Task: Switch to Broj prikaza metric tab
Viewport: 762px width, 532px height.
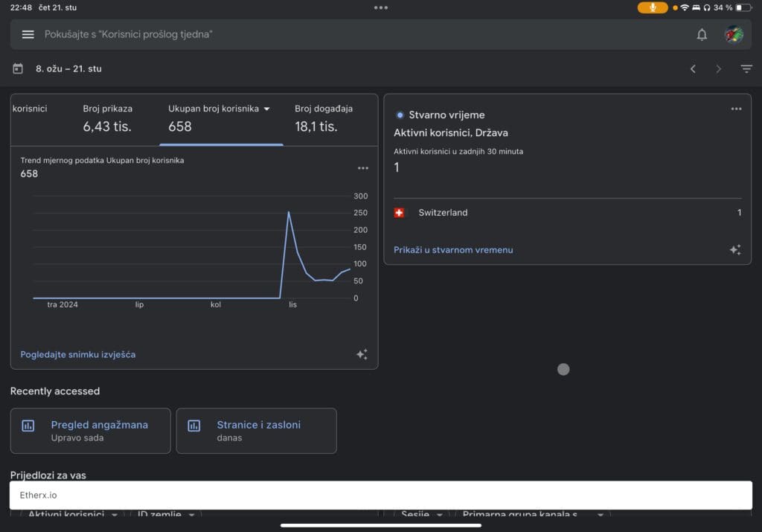Action: (x=107, y=118)
